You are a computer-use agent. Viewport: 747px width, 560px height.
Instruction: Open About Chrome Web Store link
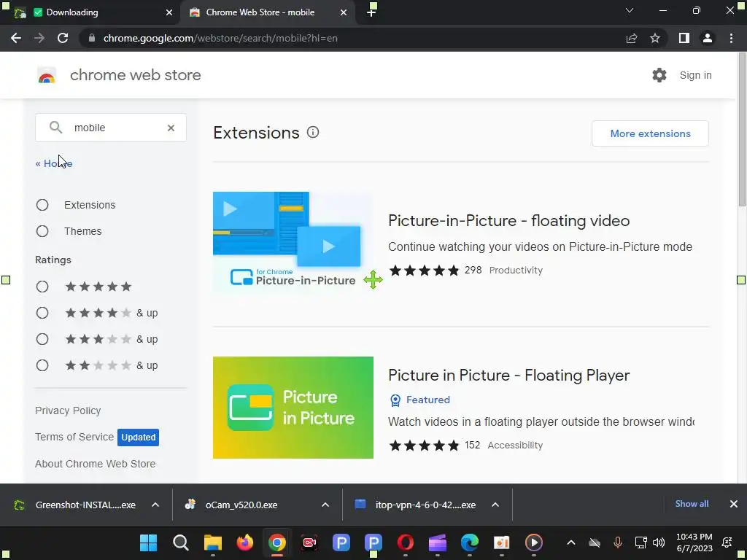[96, 464]
